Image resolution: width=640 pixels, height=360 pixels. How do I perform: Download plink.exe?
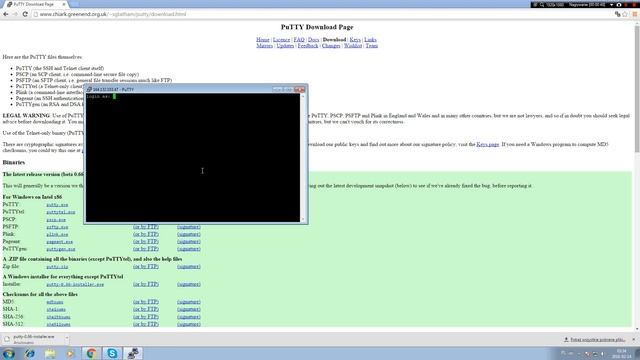pyautogui.click(x=57, y=234)
